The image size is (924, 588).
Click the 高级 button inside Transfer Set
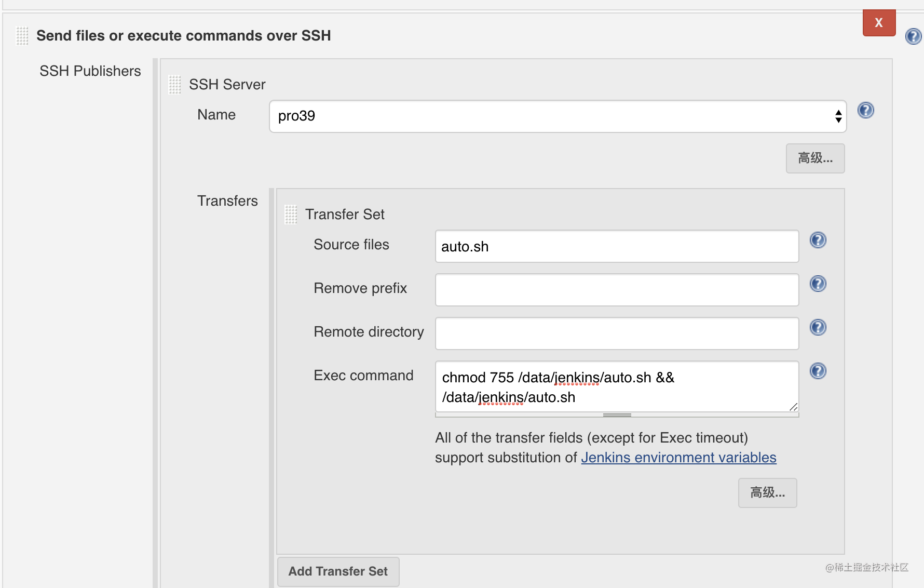click(x=767, y=493)
